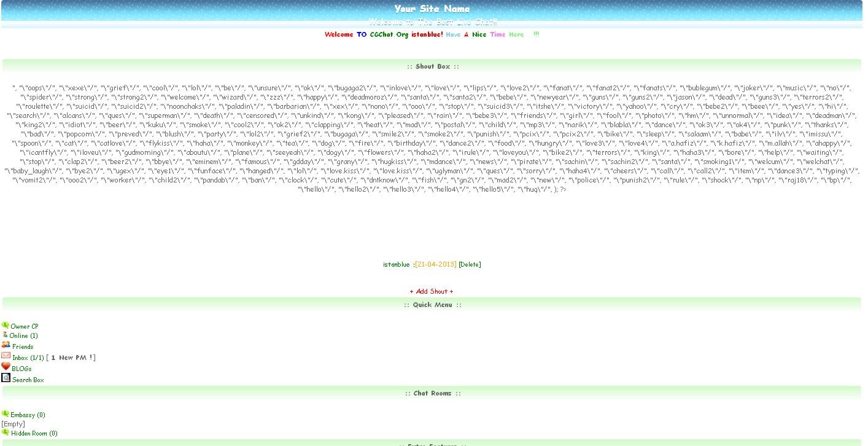Click the Inbox envelope icon

pyautogui.click(x=6, y=356)
